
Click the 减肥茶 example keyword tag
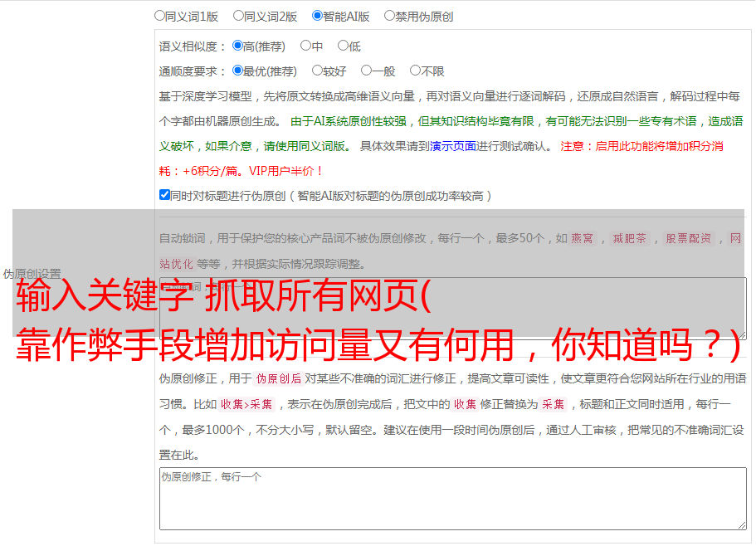tap(629, 238)
